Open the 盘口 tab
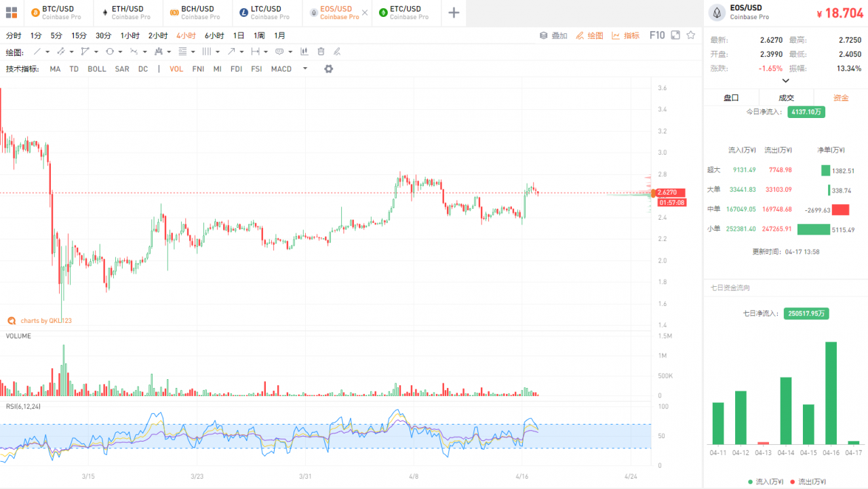Screen dimensions: 868x489 coord(731,98)
